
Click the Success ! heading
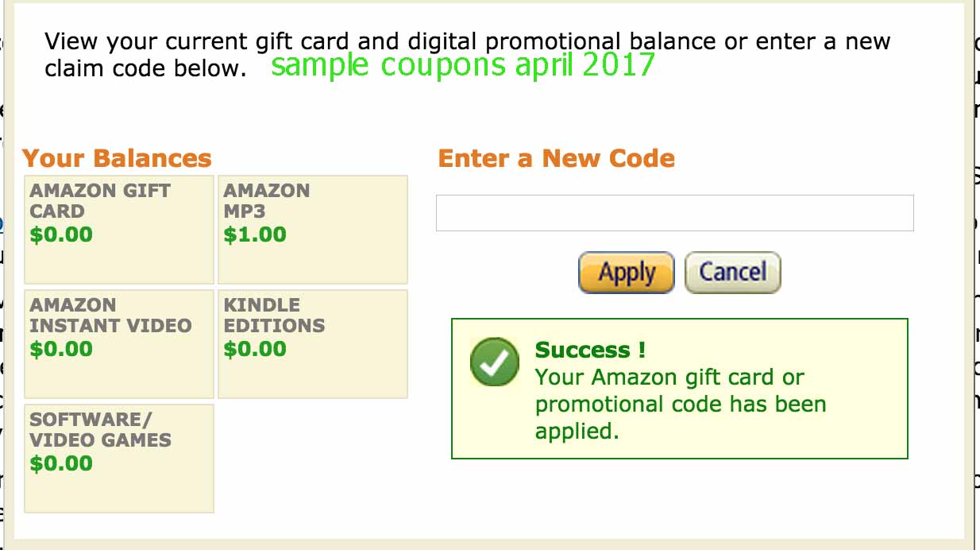[x=590, y=350]
